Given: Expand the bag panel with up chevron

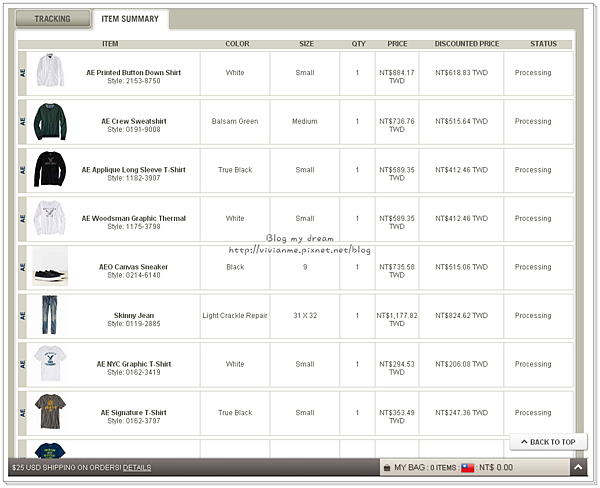Looking at the screenshot, I should pyautogui.click(x=578, y=467).
